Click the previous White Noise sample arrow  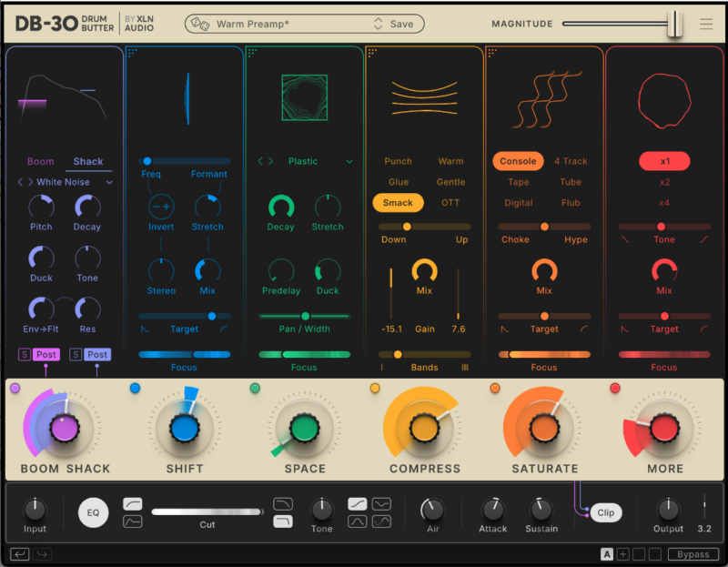20,182
